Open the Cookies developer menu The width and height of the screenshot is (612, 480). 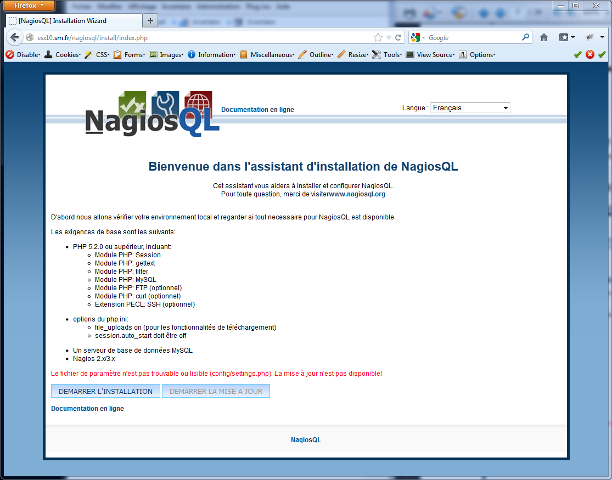tap(62, 55)
